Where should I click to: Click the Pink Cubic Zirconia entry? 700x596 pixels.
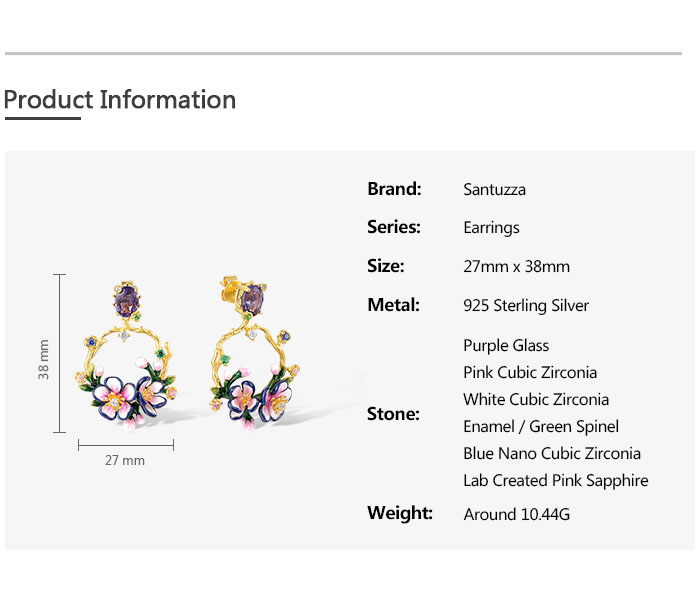pyautogui.click(x=530, y=372)
